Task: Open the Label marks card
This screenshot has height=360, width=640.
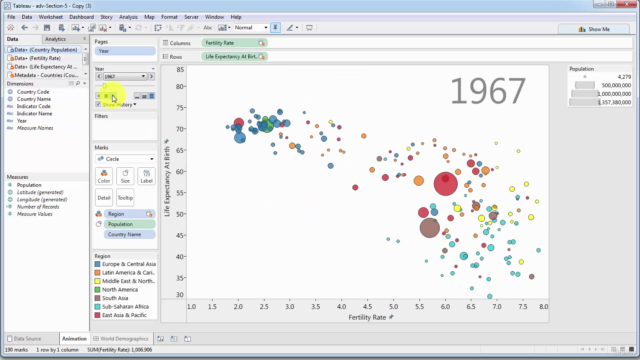Action: (146, 176)
